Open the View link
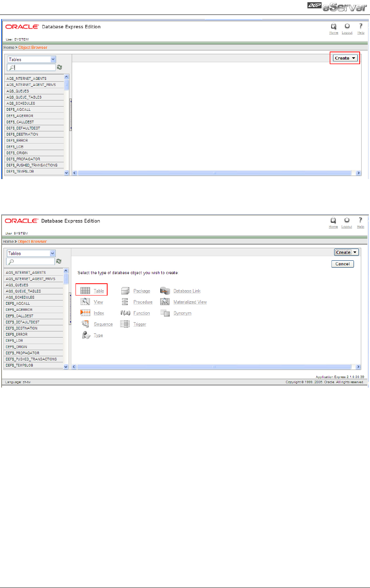Screen dimensions: 370x588 (x=98, y=302)
